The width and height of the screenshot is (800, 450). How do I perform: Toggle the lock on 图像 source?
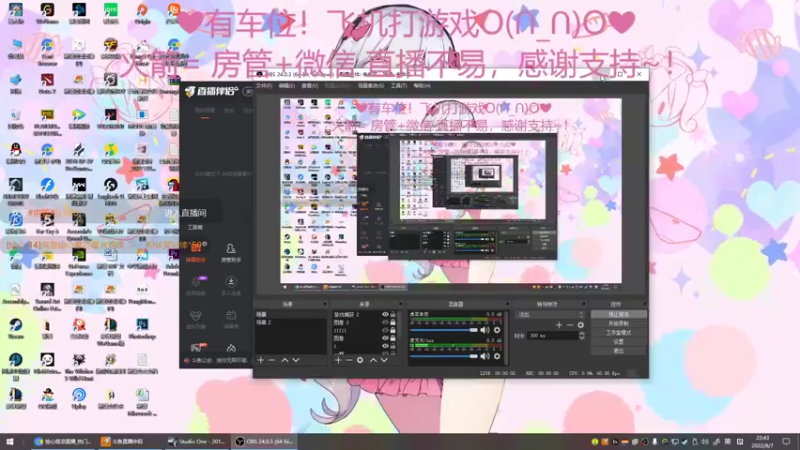pos(393,338)
